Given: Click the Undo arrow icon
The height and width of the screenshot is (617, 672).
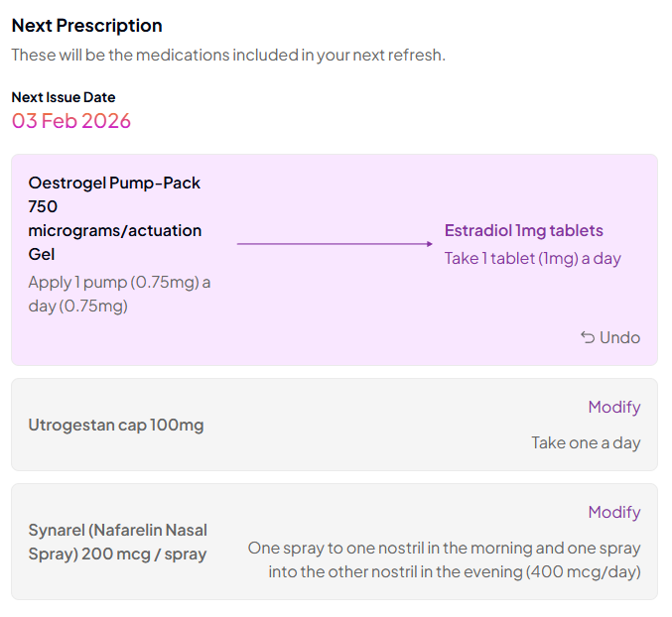Looking at the screenshot, I should tap(588, 337).
